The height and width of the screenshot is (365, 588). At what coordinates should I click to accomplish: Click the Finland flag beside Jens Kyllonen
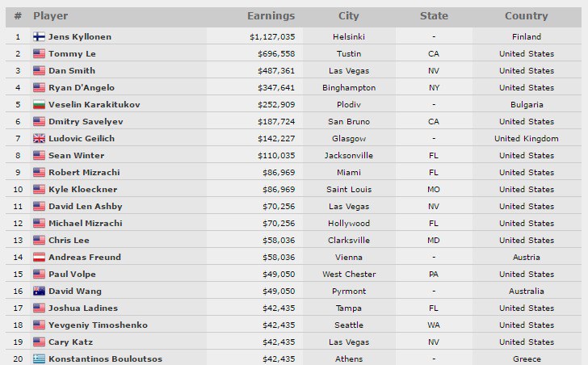[39, 37]
